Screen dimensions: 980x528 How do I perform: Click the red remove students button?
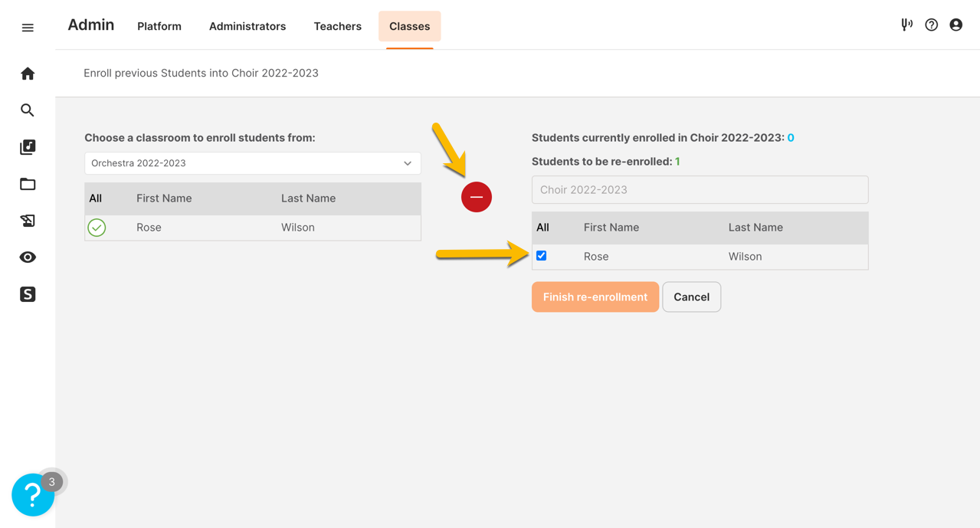click(477, 197)
